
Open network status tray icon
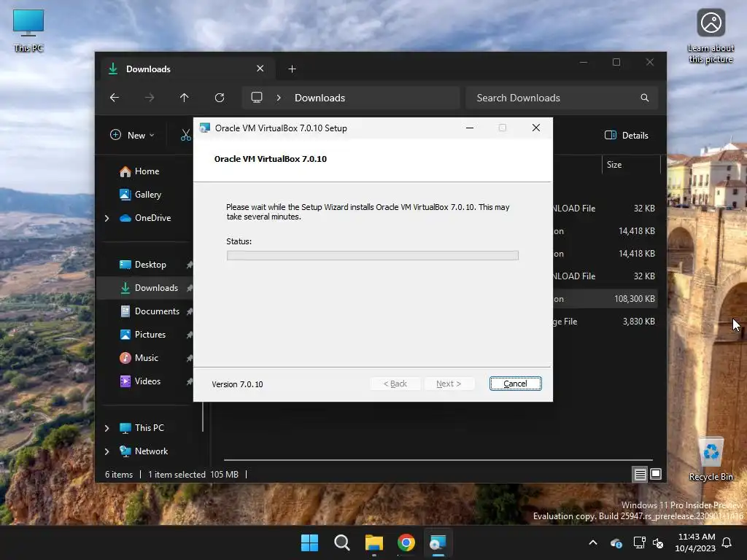click(x=639, y=542)
